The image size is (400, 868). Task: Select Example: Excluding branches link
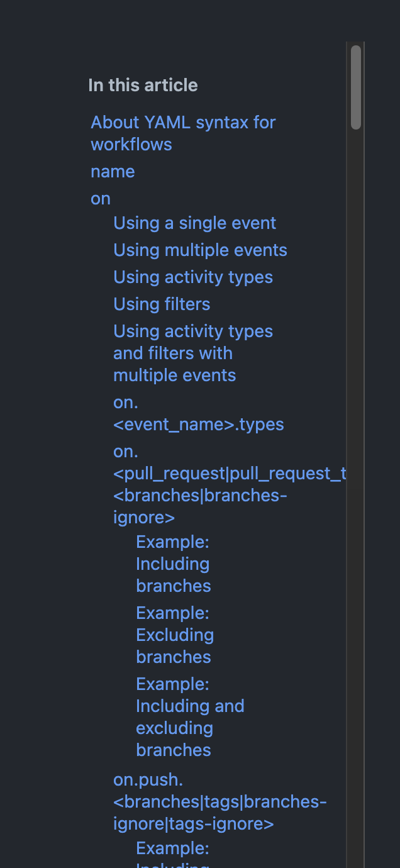pyautogui.click(x=174, y=635)
